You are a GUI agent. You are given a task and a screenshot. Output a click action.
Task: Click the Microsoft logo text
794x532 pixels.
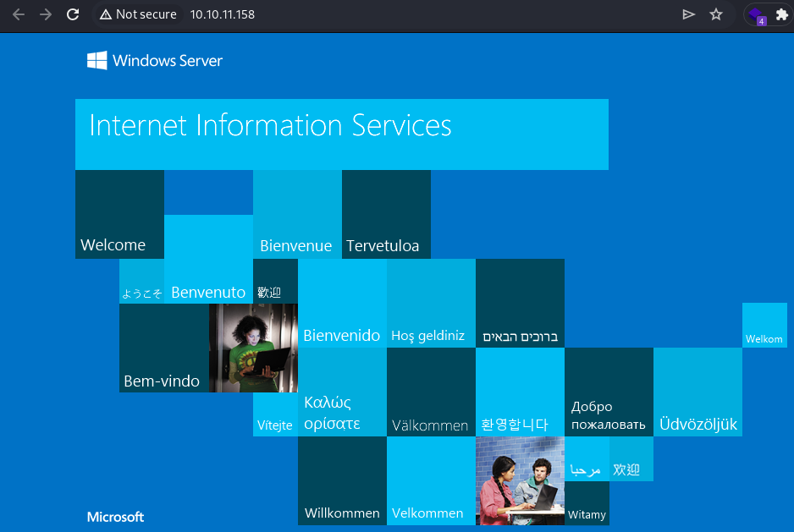[115, 517]
